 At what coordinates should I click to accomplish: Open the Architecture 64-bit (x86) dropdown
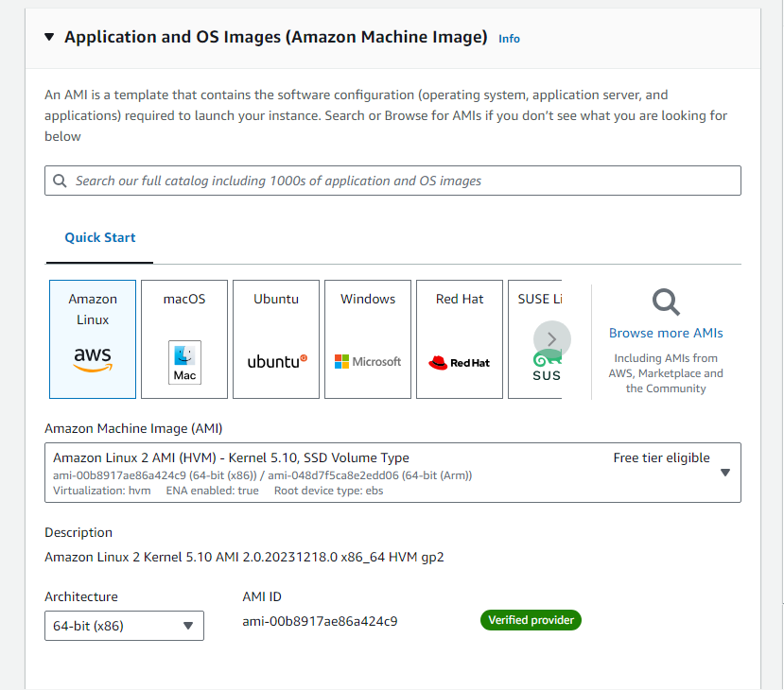coord(124,626)
